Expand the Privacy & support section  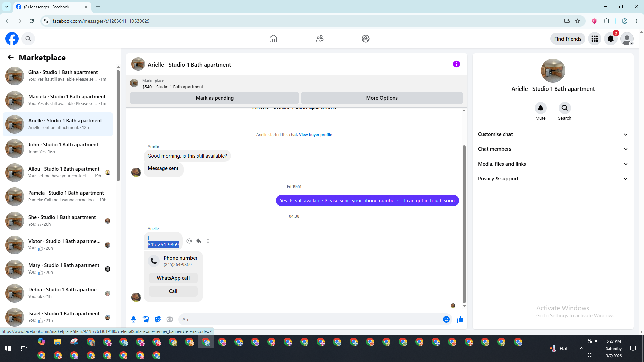pyautogui.click(x=553, y=179)
